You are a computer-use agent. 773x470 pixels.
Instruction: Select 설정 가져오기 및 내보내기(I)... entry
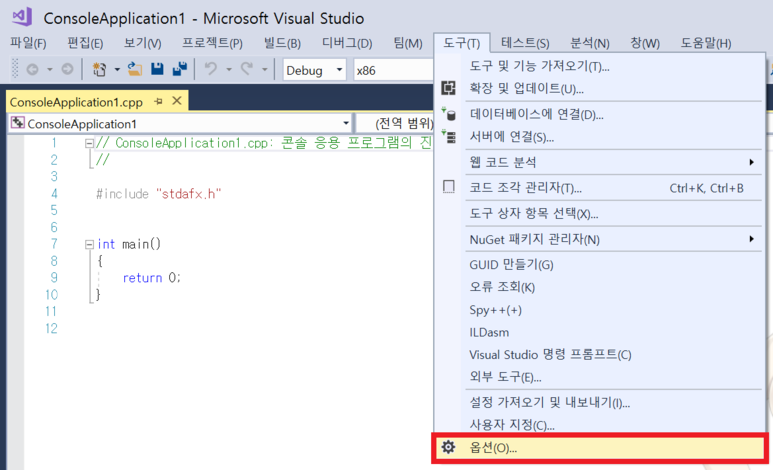(599, 402)
